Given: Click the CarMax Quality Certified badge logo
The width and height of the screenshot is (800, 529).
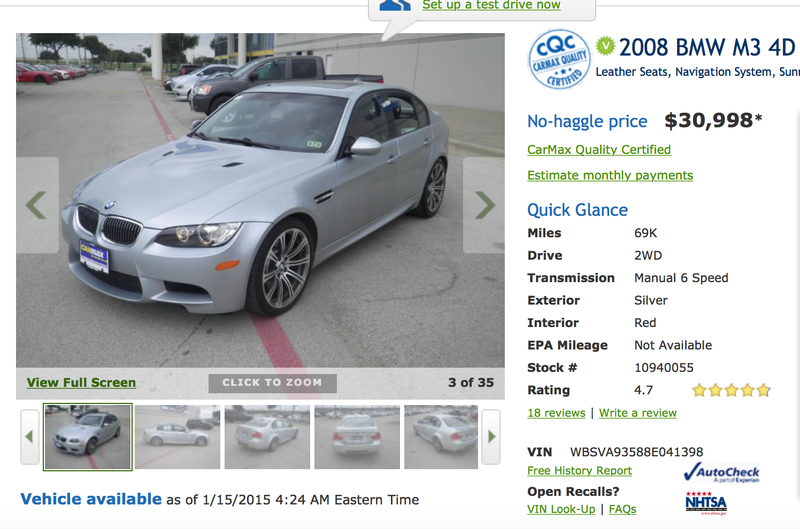Looking at the screenshot, I should tap(559, 59).
